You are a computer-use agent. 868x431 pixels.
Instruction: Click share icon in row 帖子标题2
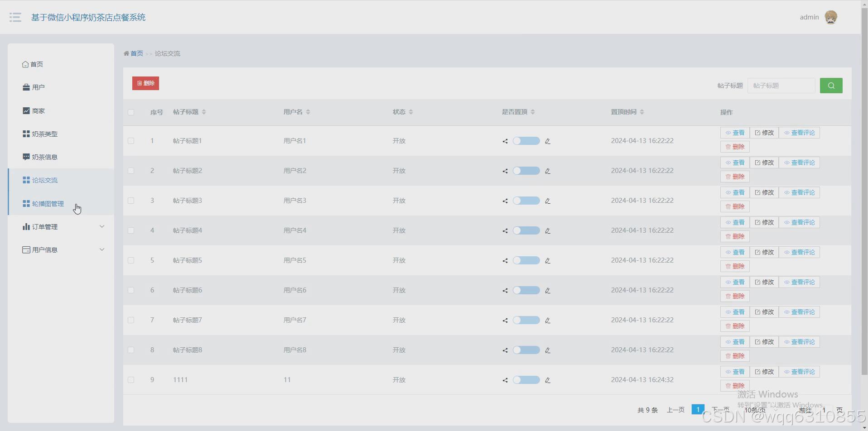(x=505, y=171)
